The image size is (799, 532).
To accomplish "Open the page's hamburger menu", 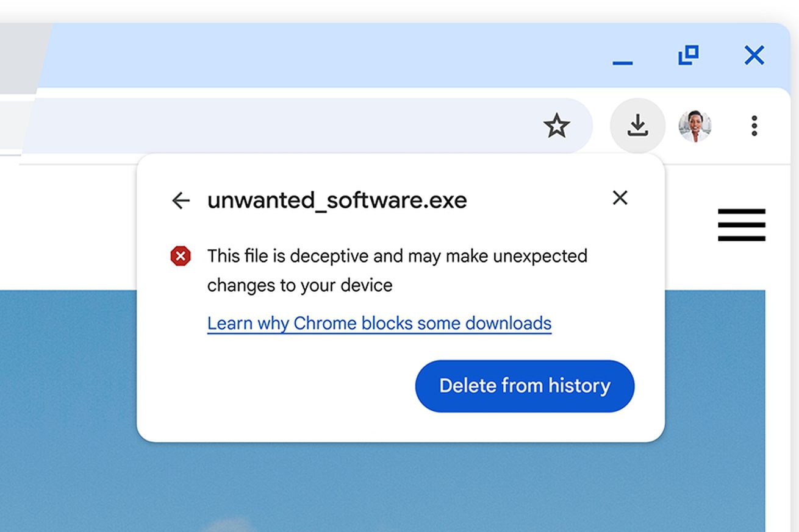I will 741,225.
